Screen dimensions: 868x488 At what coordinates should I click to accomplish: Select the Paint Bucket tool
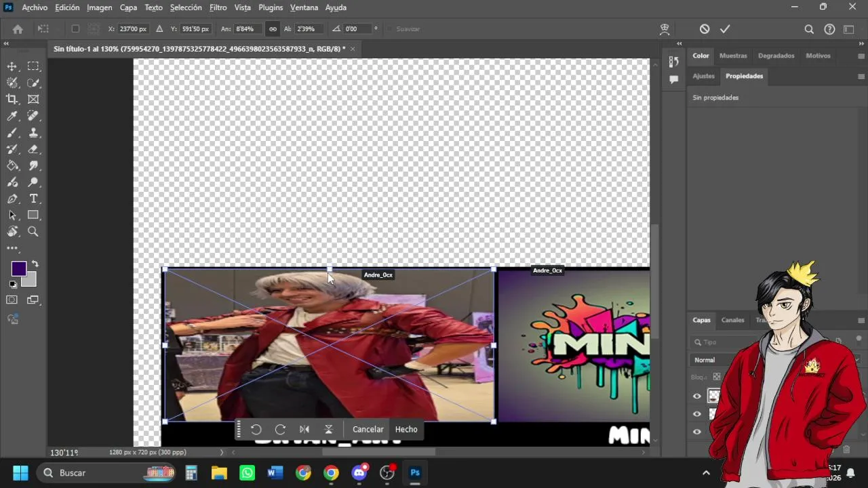pos(12,165)
